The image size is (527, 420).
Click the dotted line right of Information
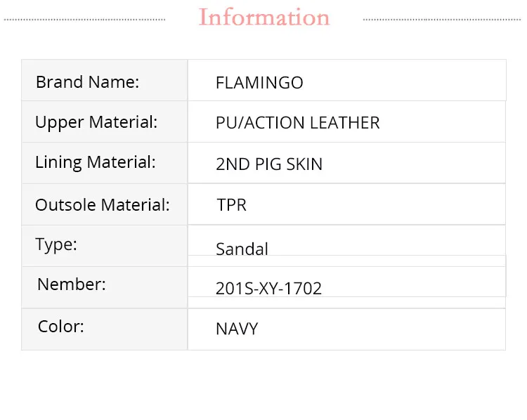coord(443,20)
